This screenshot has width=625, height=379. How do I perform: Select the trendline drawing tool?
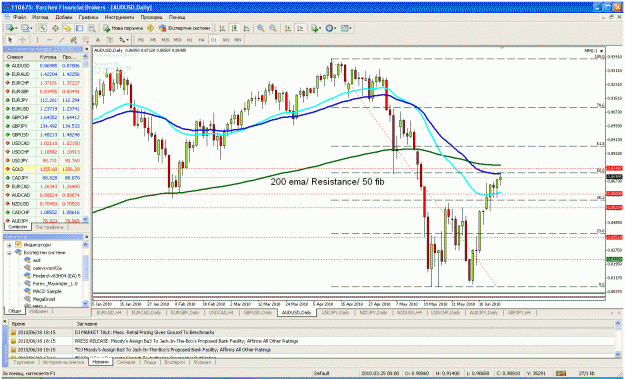point(61,40)
